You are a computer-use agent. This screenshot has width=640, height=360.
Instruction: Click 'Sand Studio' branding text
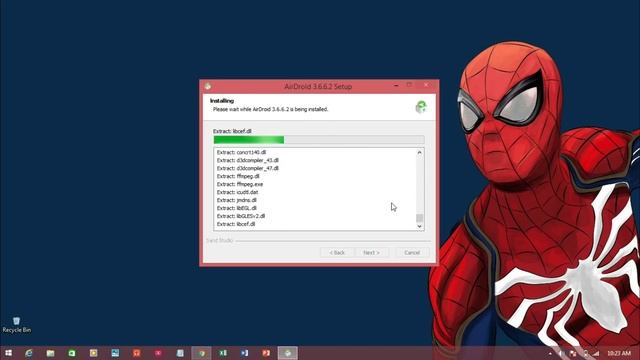point(220,240)
